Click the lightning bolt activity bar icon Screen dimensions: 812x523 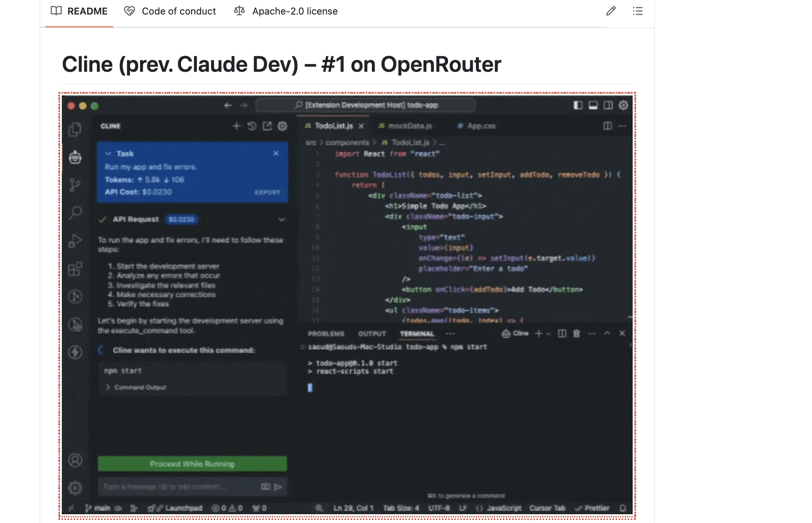tap(75, 352)
